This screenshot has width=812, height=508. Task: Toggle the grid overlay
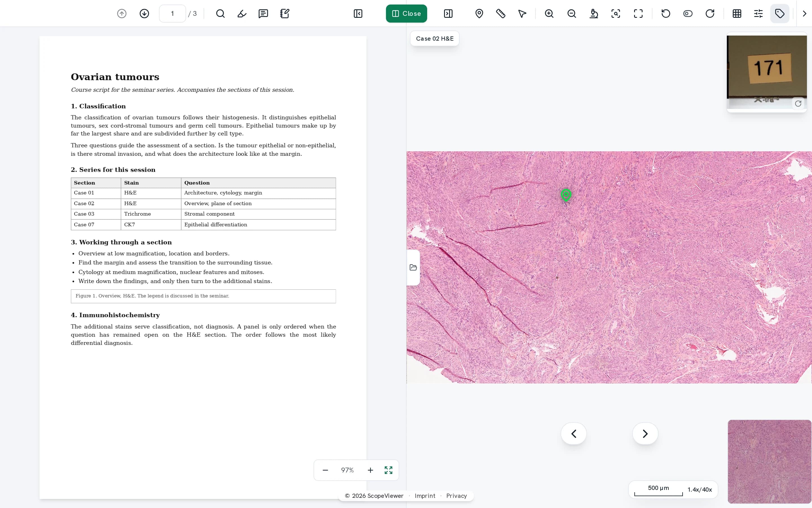click(737, 14)
